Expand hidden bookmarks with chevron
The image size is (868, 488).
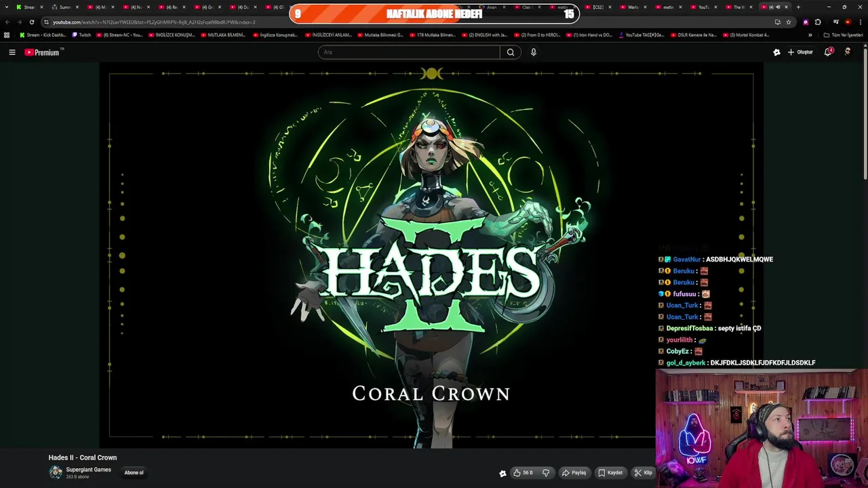[810, 35]
